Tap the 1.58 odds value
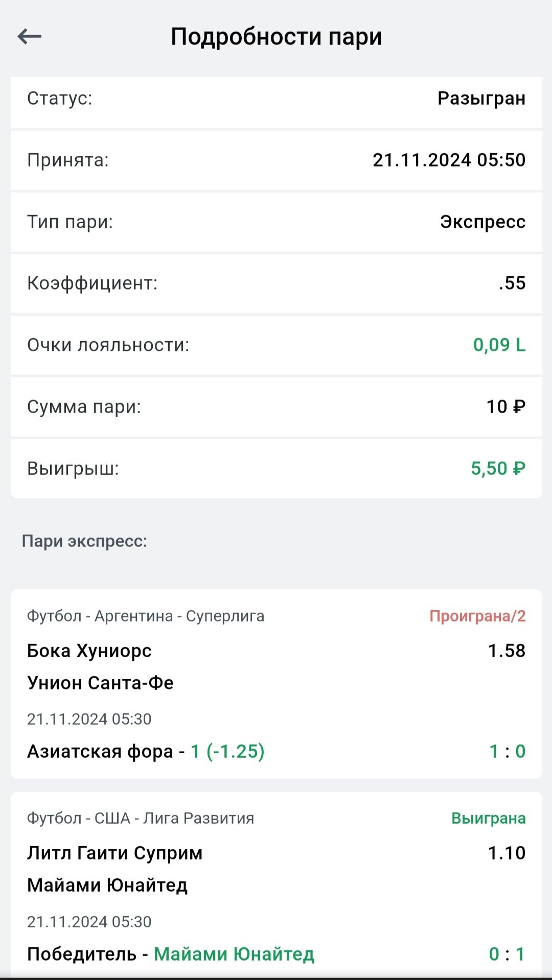Screen dimensions: 552x980 (507, 651)
